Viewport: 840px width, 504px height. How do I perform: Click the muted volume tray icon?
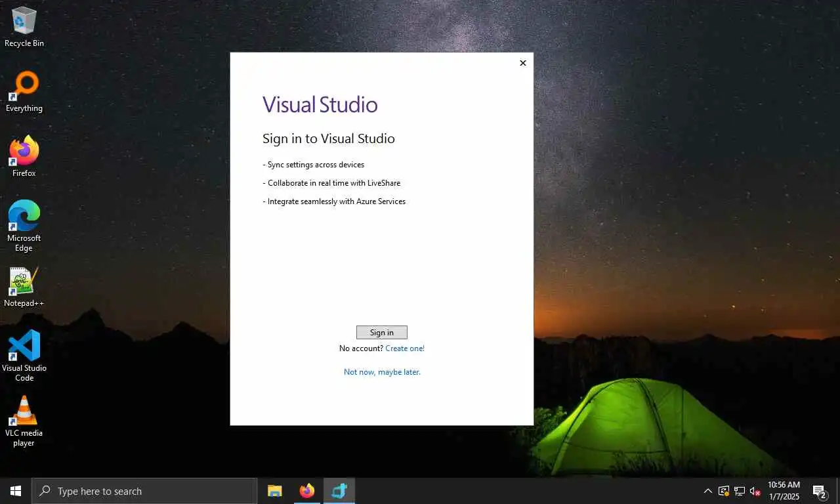(x=755, y=491)
